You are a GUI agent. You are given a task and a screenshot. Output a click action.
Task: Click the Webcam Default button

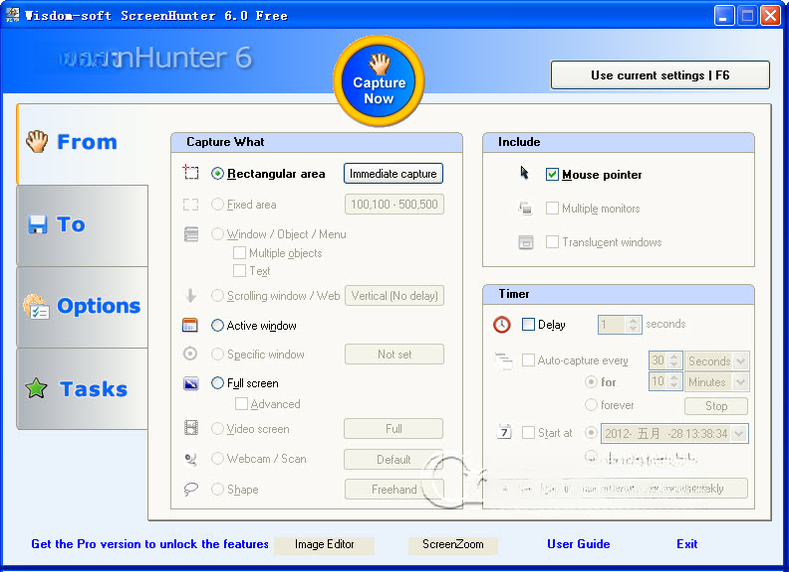[393, 459]
